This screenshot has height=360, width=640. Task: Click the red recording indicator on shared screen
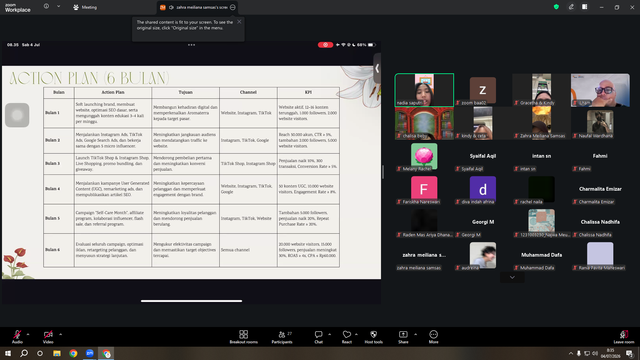pos(325,45)
